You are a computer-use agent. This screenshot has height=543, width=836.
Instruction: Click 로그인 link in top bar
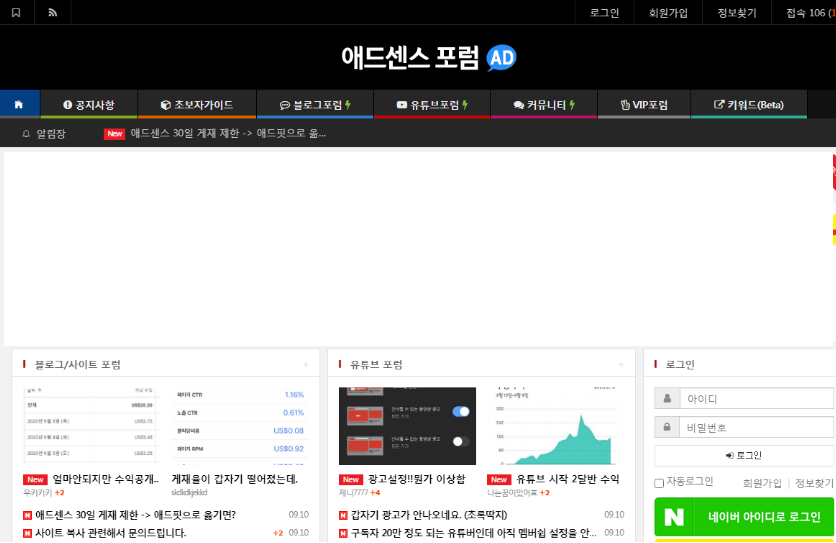(x=604, y=13)
